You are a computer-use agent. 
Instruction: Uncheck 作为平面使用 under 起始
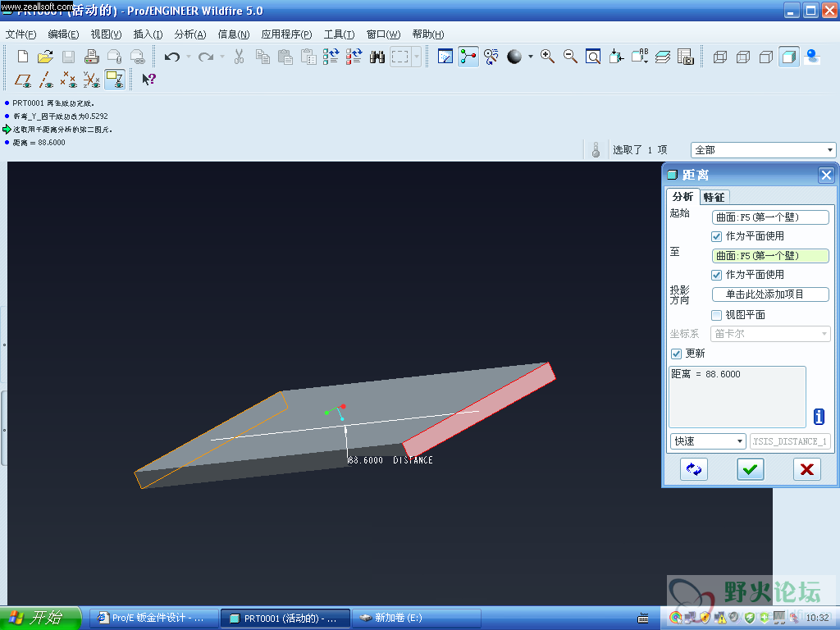coord(716,236)
